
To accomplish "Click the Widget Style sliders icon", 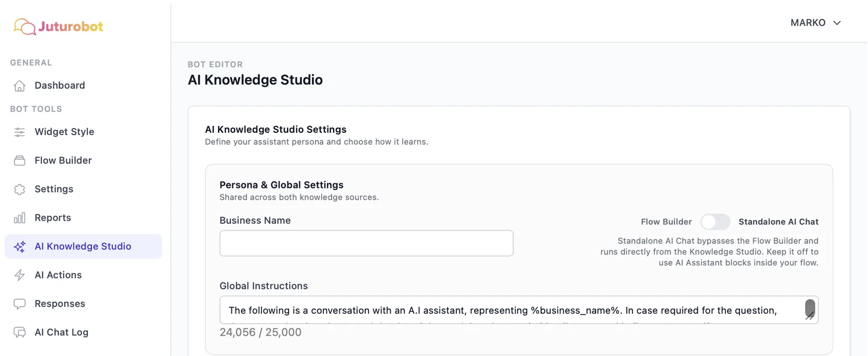I will 20,132.
